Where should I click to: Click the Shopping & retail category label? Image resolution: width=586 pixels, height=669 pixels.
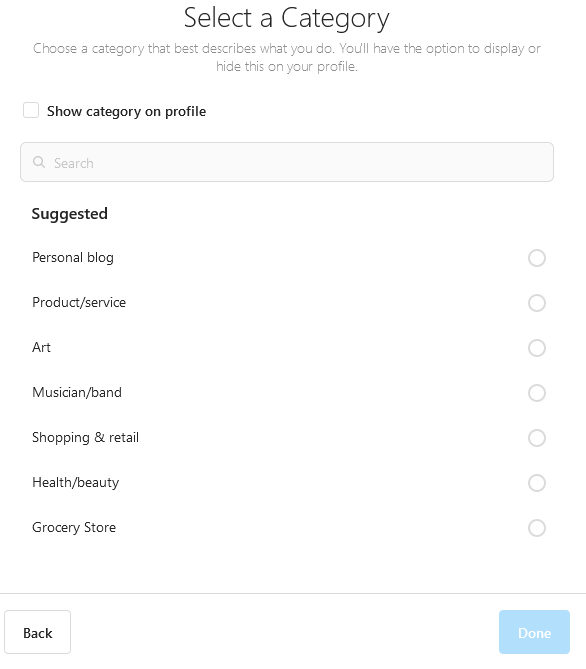(85, 438)
